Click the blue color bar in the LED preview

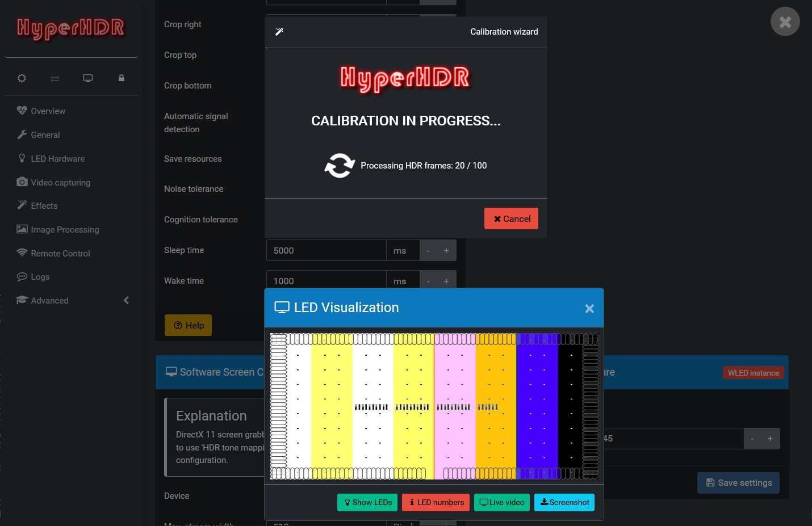(x=537, y=406)
